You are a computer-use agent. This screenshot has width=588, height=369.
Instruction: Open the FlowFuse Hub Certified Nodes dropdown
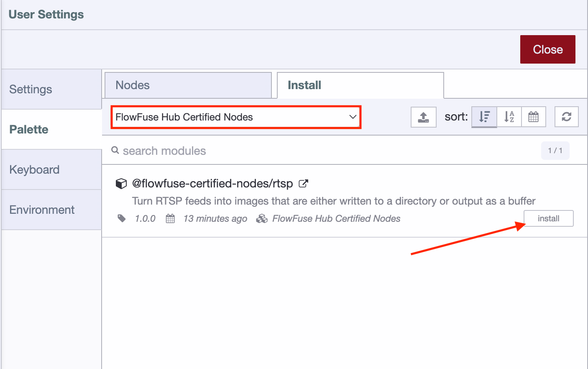pyautogui.click(x=236, y=117)
